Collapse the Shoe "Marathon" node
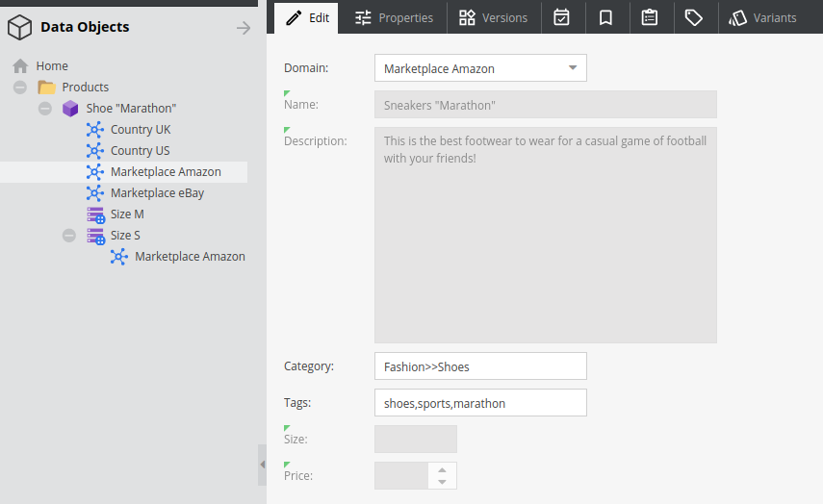The height and width of the screenshot is (504, 823). (45, 109)
